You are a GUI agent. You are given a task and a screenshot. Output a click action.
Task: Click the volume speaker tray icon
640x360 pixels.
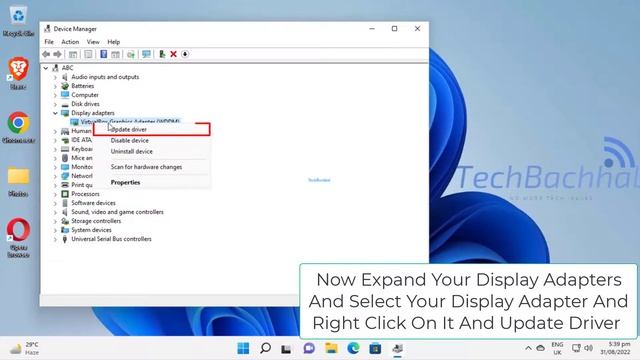pyautogui.click(x=588, y=348)
